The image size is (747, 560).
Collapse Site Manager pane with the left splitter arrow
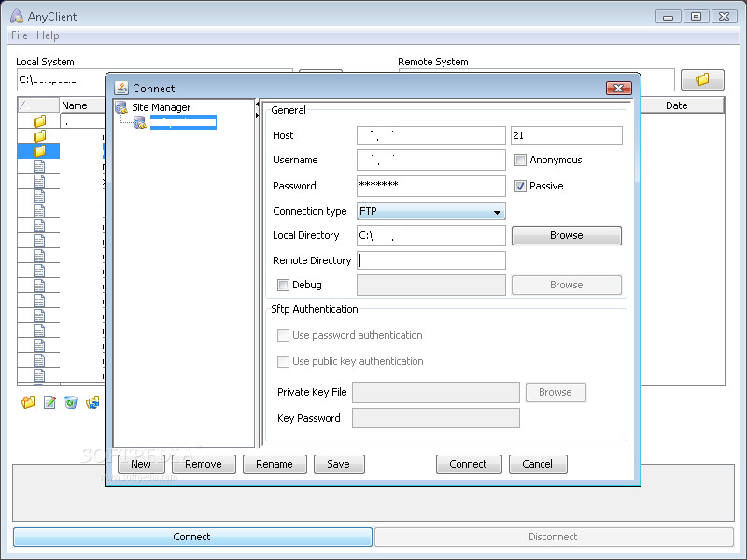click(258, 104)
